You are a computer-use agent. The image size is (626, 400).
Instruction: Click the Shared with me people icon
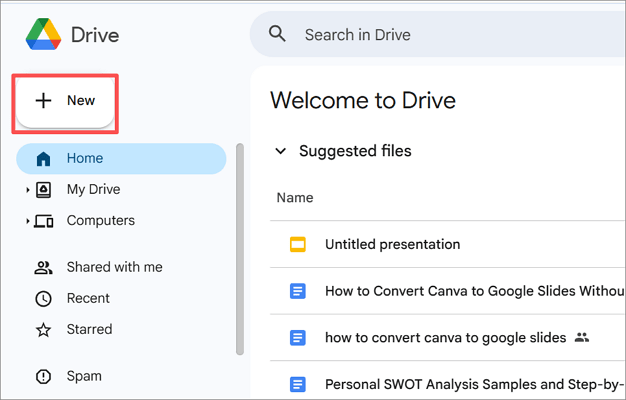(43, 267)
